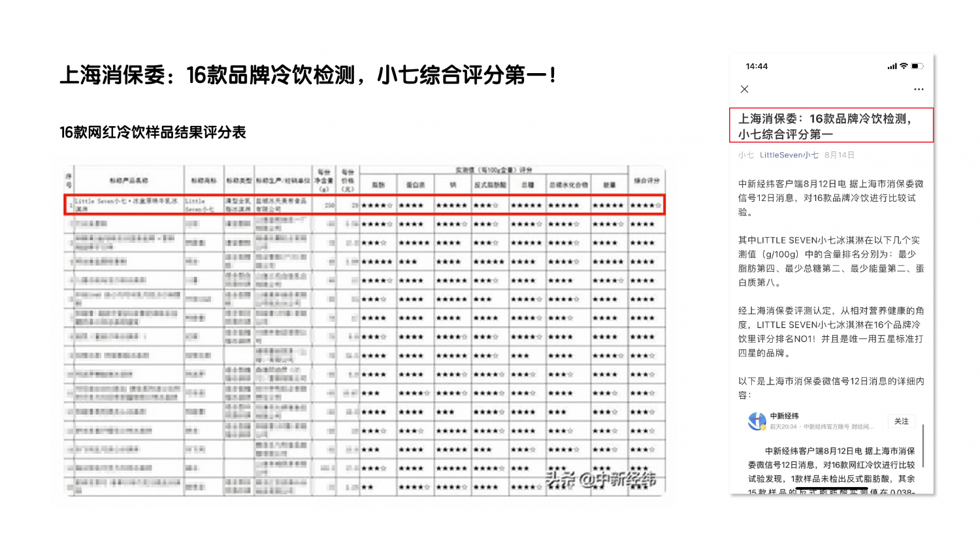Click the 8月14日 publish date
980x551 pixels.
pyautogui.click(x=840, y=155)
